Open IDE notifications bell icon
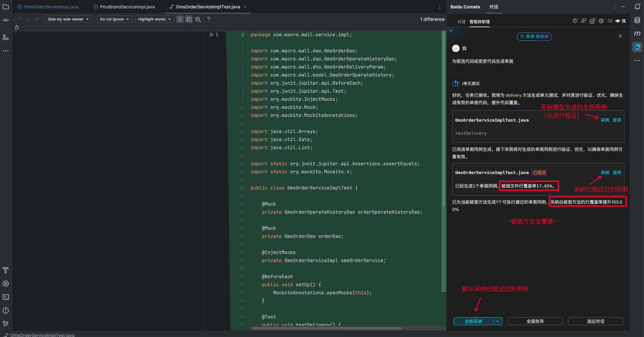 point(637,7)
